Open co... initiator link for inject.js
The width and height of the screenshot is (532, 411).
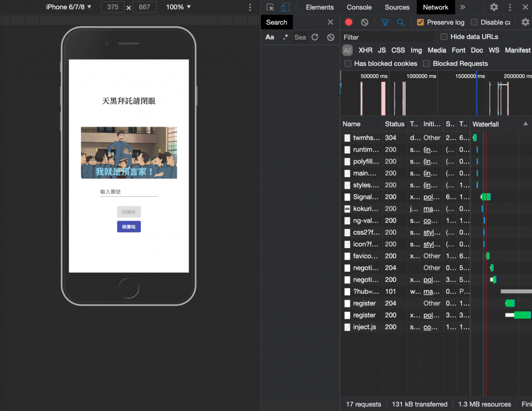[x=430, y=327]
